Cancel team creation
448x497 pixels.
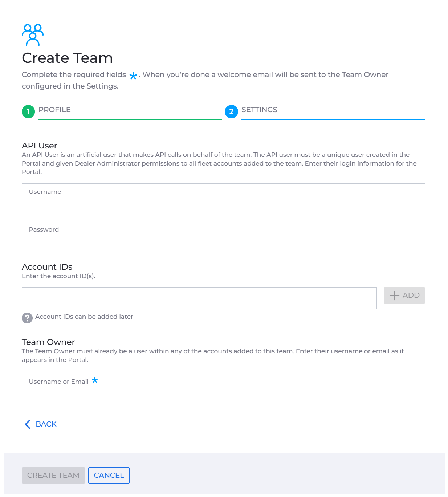(109, 475)
